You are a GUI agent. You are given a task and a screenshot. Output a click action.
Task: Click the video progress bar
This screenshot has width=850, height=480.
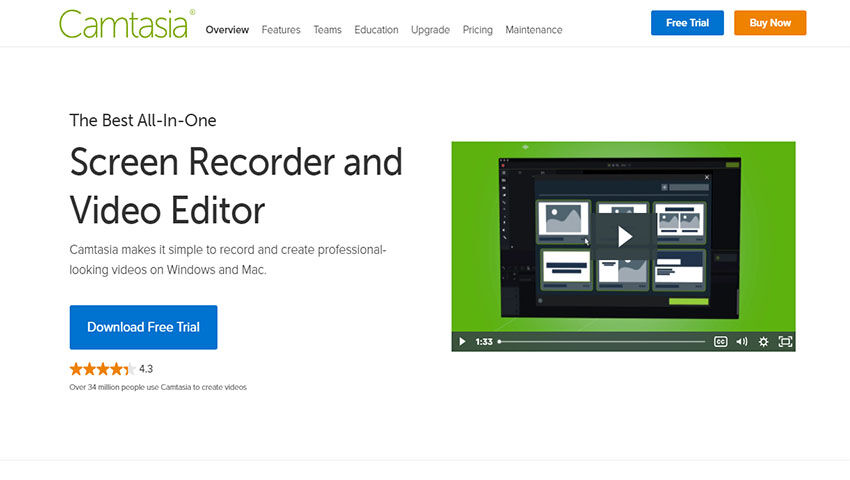(x=602, y=342)
